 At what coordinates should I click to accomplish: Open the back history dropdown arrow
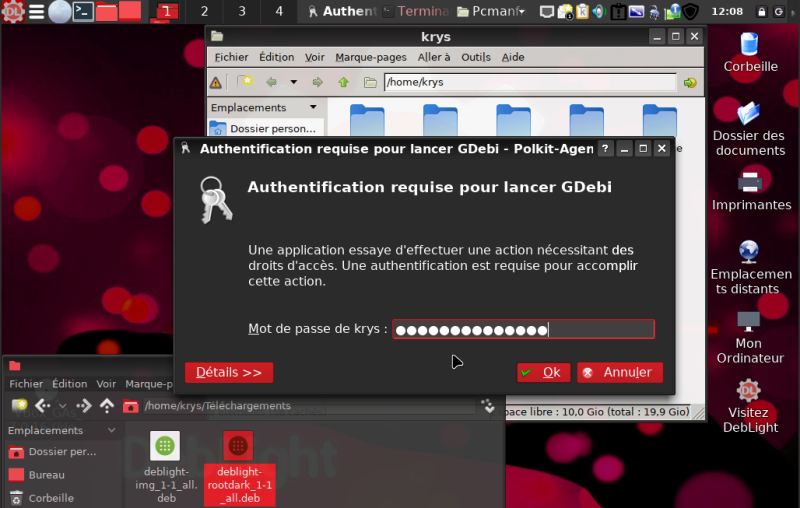(x=293, y=82)
